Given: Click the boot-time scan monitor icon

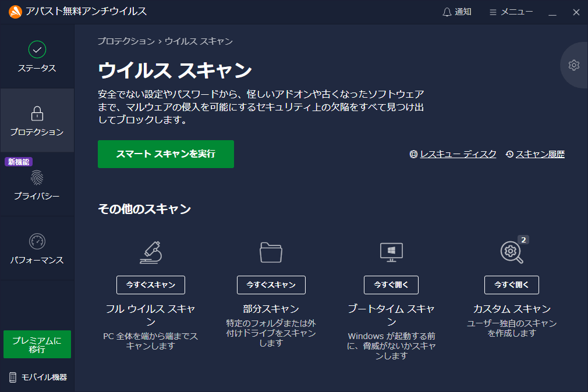Looking at the screenshot, I should pyautogui.click(x=391, y=252).
